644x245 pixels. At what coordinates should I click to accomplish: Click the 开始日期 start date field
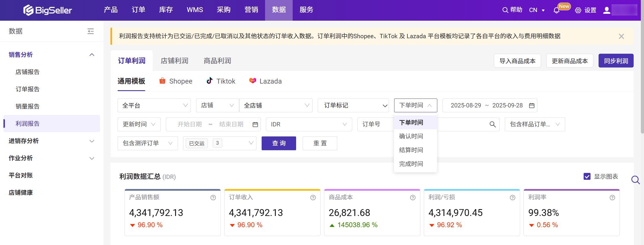coord(189,124)
